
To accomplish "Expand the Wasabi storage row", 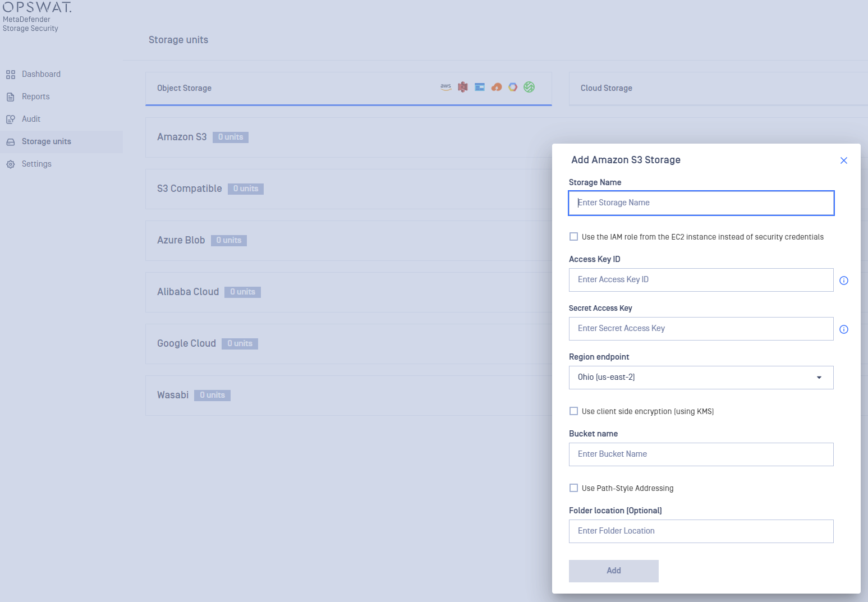I will [348, 396].
